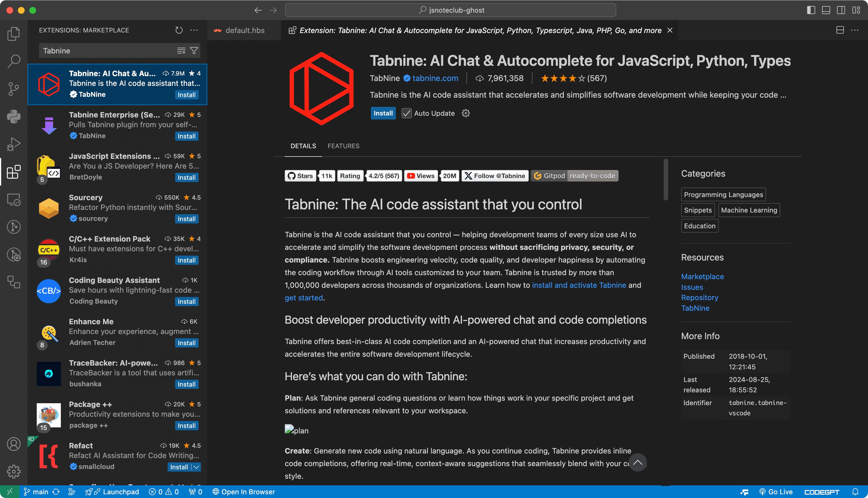Install Tabnine from the detail page
This screenshot has height=498, width=868.
click(x=383, y=113)
